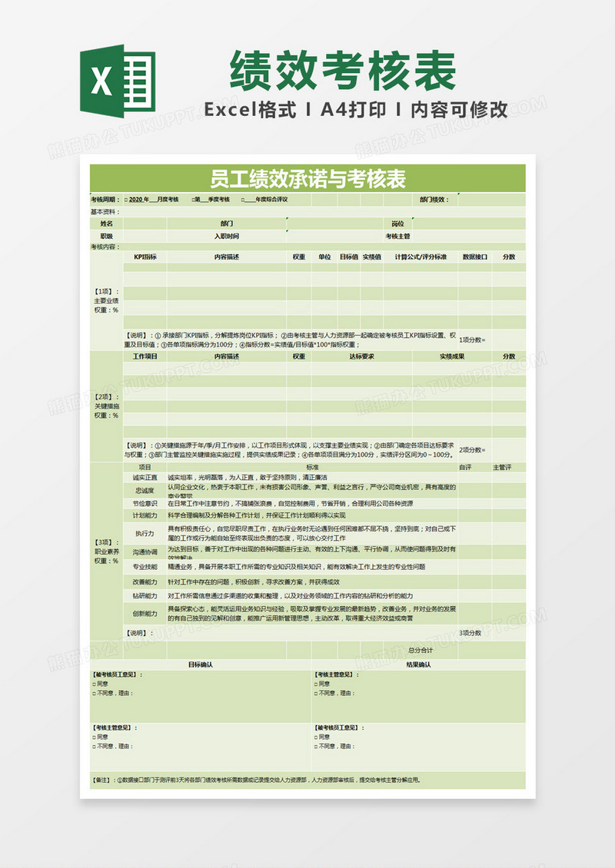
Task: Click 权重 header in the KPI table
Action: click(299, 257)
